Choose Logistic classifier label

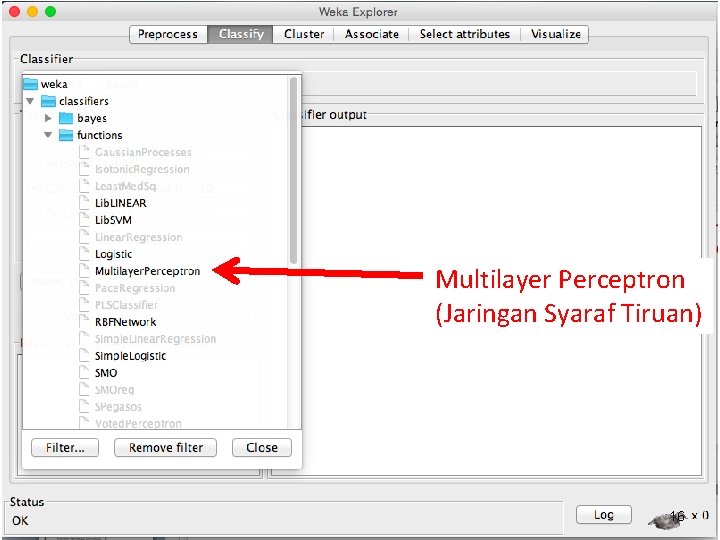(x=113, y=254)
